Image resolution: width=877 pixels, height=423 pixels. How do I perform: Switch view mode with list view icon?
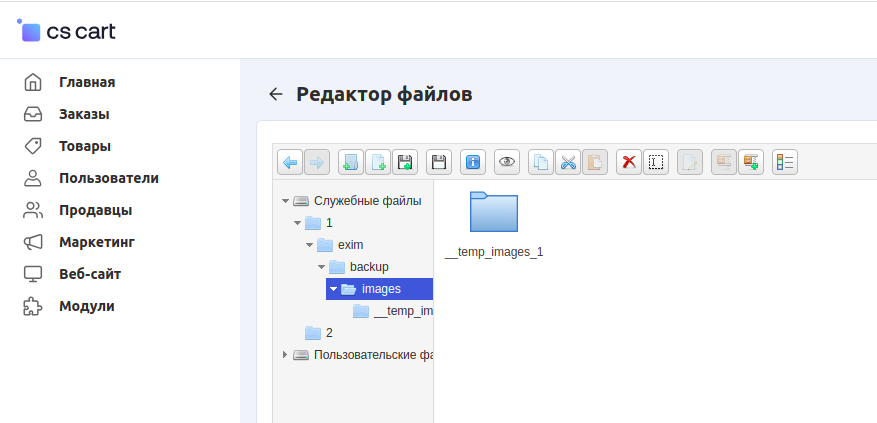[785, 163]
